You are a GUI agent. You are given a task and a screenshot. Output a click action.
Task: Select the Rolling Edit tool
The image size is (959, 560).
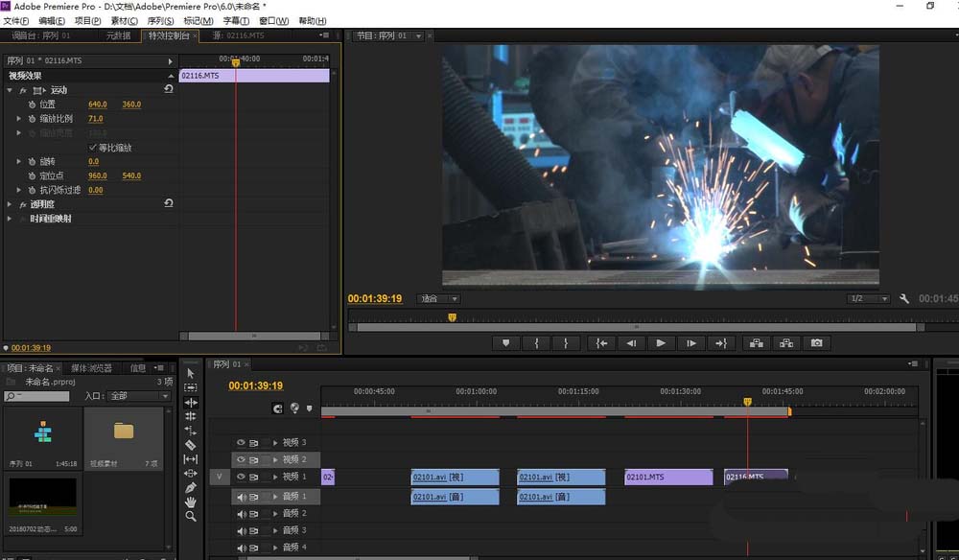coord(191,416)
